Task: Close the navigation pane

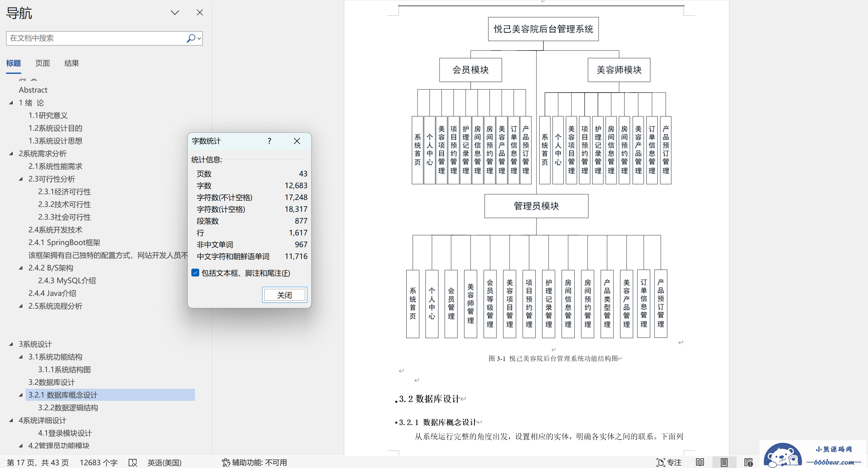Action: click(200, 12)
